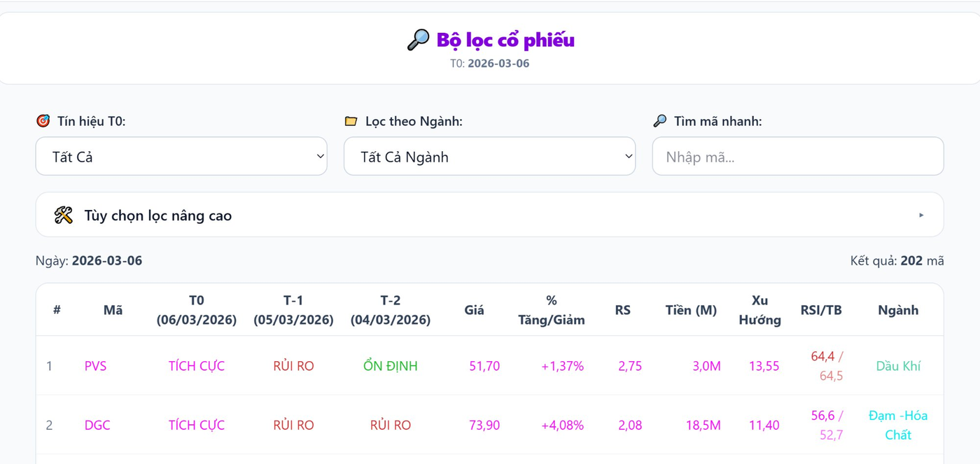Screen dimensions: 980x464
Task: Sort by the RS column header
Action: point(622,310)
